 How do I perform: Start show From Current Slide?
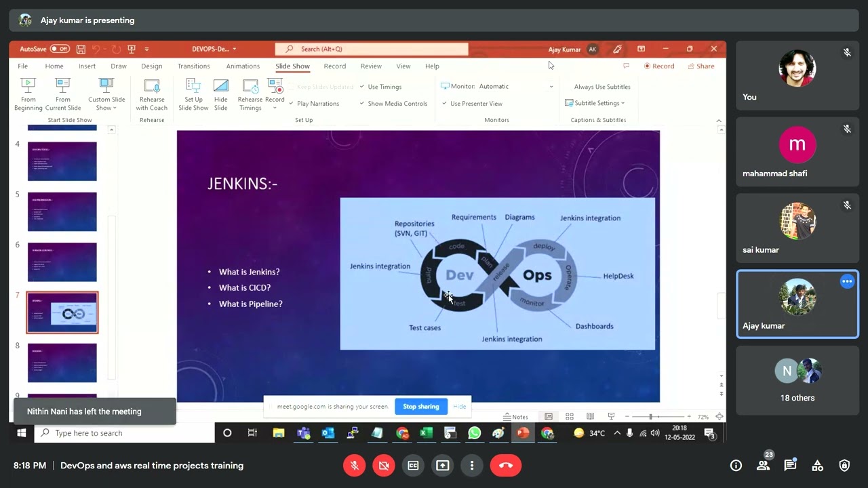click(x=63, y=94)
